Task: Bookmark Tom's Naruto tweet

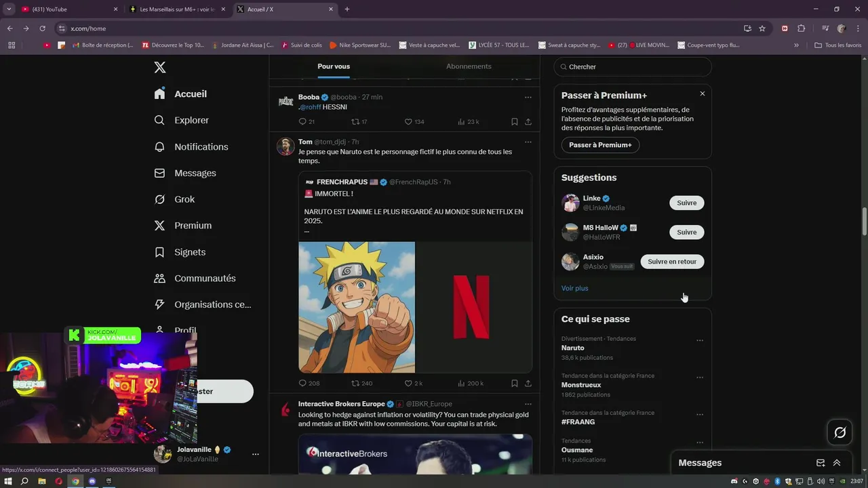Action: click(x=514, y=384)
